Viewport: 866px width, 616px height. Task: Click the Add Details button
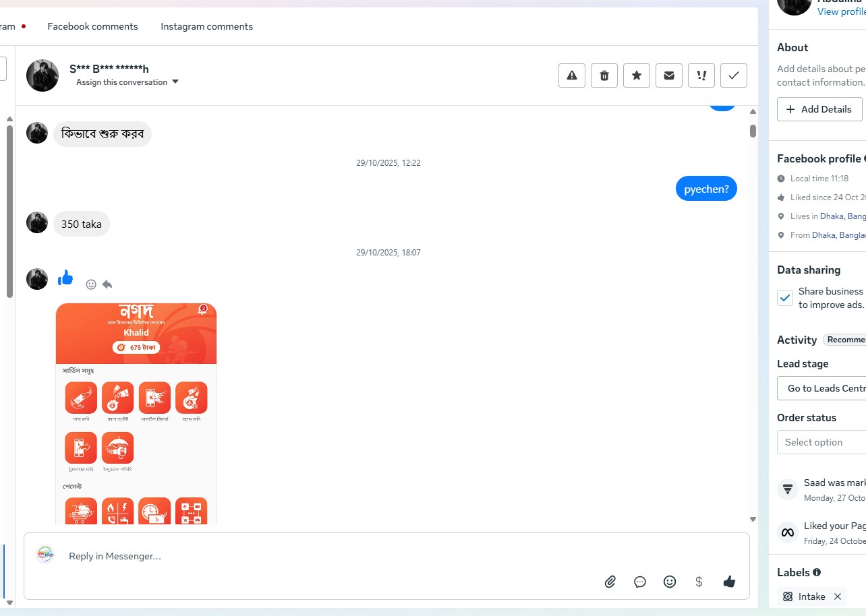(819, 109)
